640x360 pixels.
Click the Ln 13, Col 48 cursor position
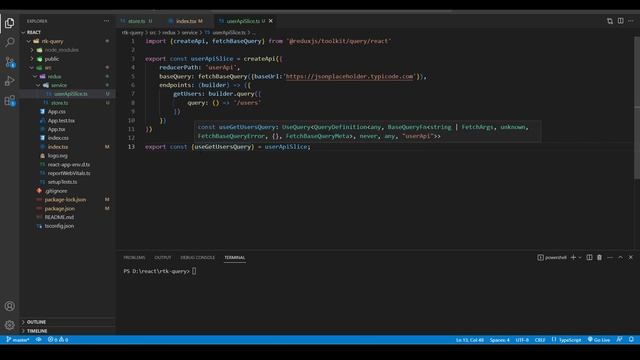coord(470,340)
